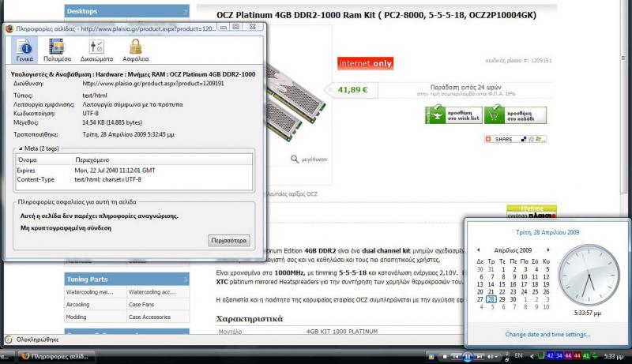
Task: Click the μεγέθυνση magnifier link
Action: [309, 159]
